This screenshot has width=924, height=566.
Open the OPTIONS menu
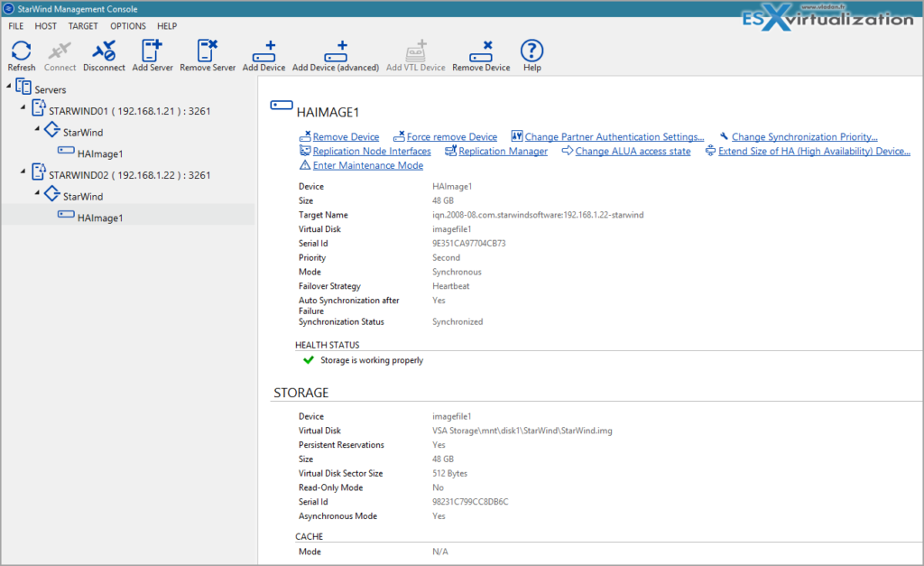127,25
